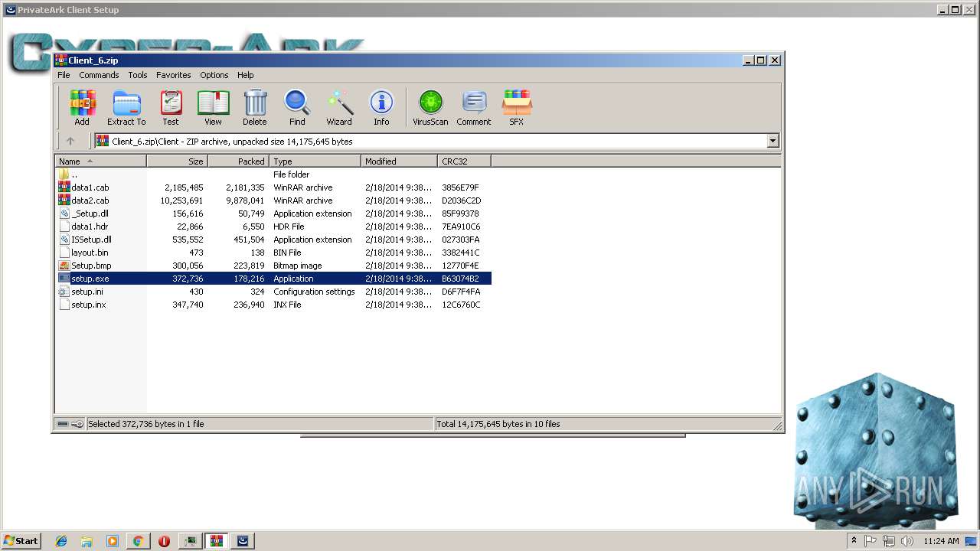
Task: Open the Favorites menu
Action: [174, 75]
